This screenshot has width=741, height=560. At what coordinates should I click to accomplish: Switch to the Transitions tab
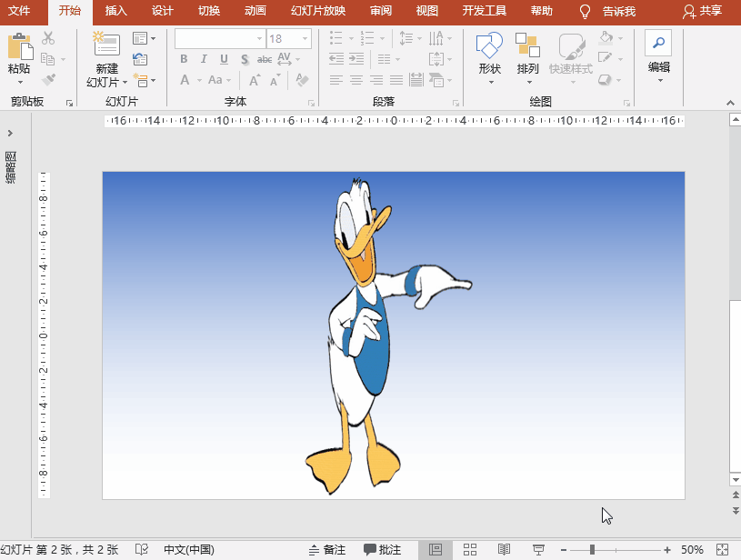(209, 10)
